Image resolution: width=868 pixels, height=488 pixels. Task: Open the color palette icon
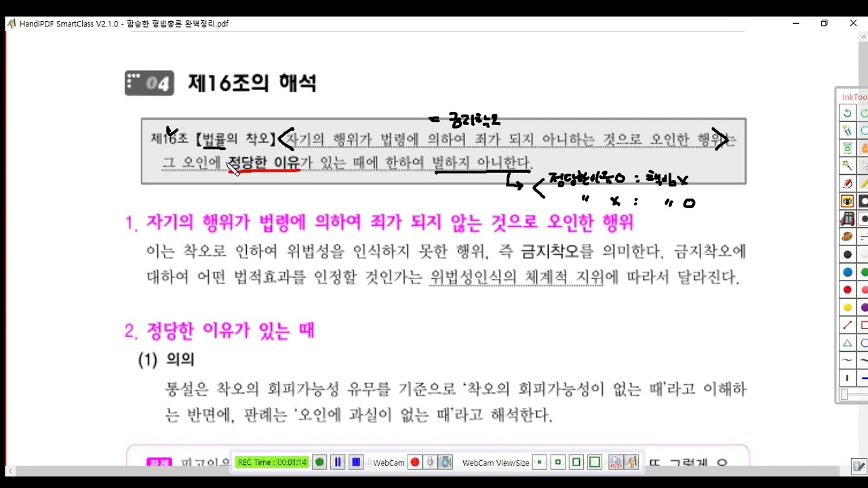click(x=847, y=237)
